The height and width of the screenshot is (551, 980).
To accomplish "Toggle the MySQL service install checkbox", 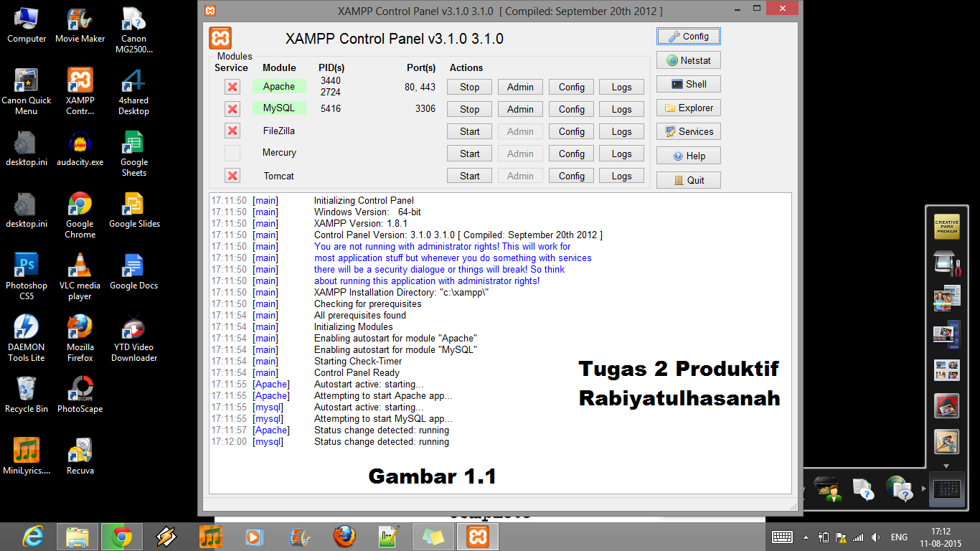I will [x=232, y=108].
